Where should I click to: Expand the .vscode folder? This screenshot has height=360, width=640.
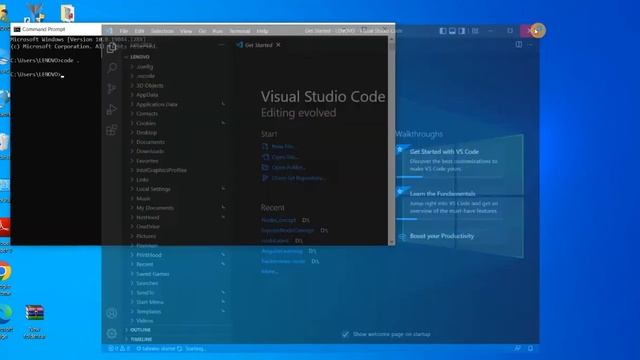(x=145, y=76)
